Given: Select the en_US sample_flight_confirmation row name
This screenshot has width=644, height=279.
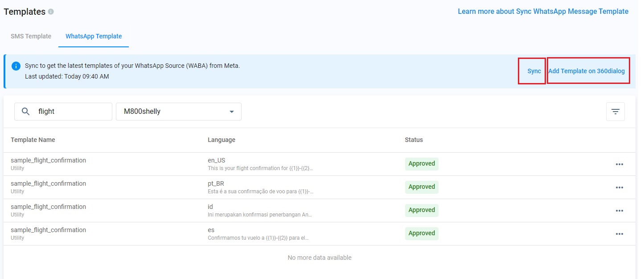Looking at the screenshot, I should pyautogui.click(x=48, y=160).
